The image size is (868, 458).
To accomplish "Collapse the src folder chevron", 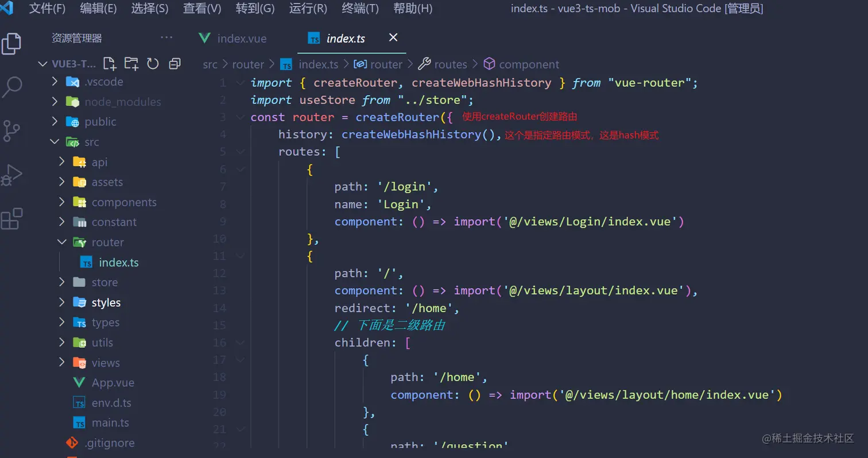I will click(55, 142).
